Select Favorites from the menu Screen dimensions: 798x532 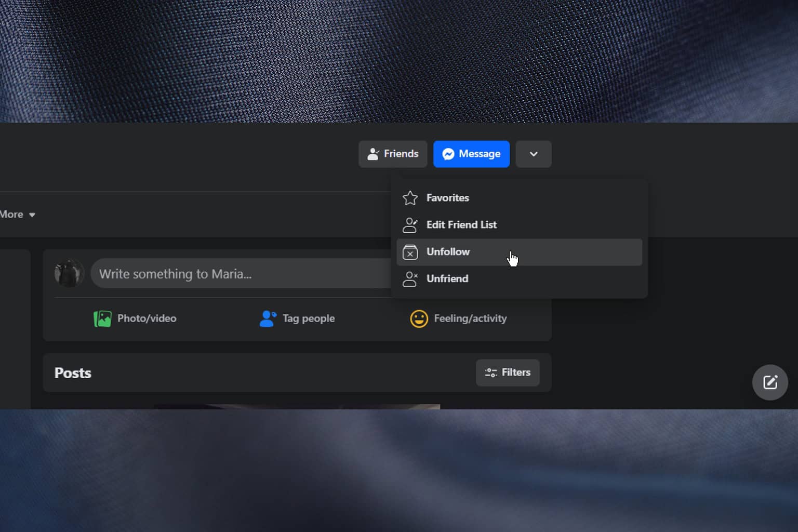(447, 198)
